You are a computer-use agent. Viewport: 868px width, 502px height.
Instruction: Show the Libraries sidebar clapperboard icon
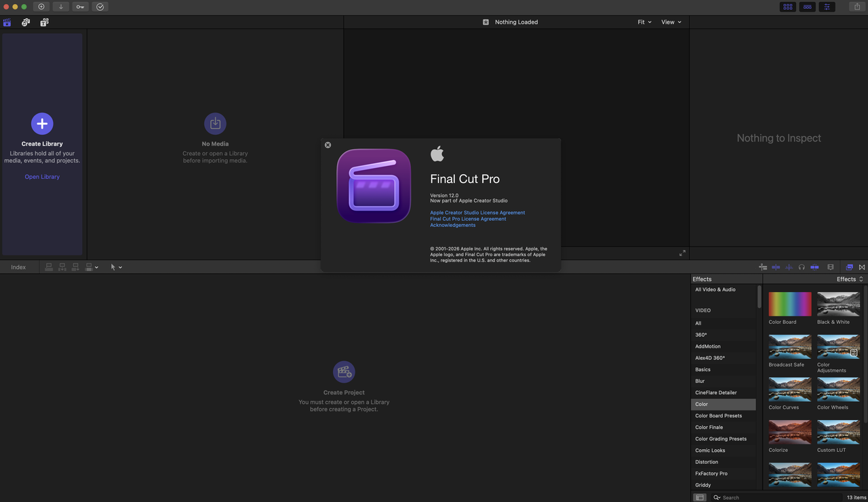coord(7,22)
